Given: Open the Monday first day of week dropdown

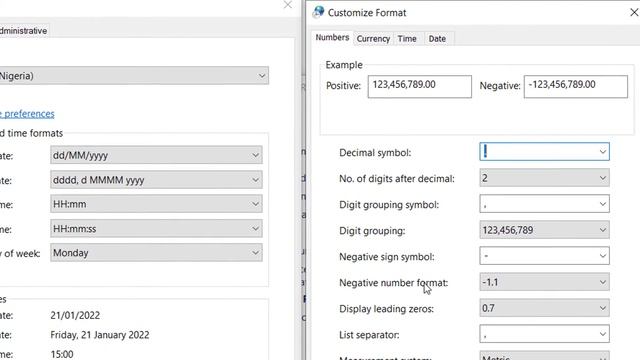Looking at the screenshot, I should [156, 253].
